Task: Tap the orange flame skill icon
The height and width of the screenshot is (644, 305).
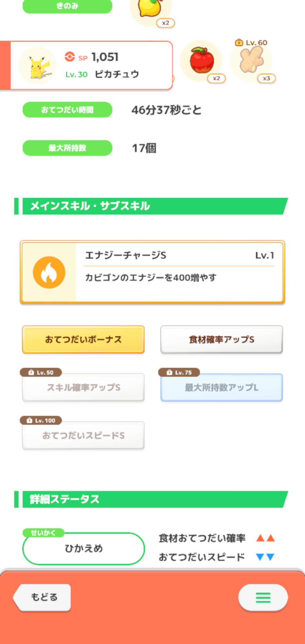Action: [49, 272]
